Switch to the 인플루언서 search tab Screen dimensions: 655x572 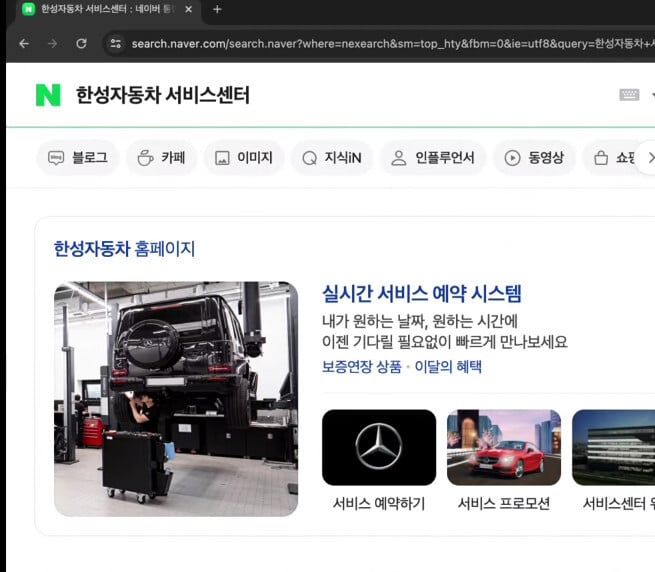click(433, 158)
